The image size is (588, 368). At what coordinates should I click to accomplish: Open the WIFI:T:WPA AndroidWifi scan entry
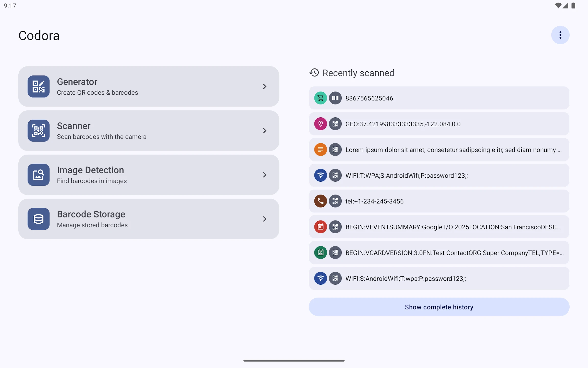pos(439,175)
